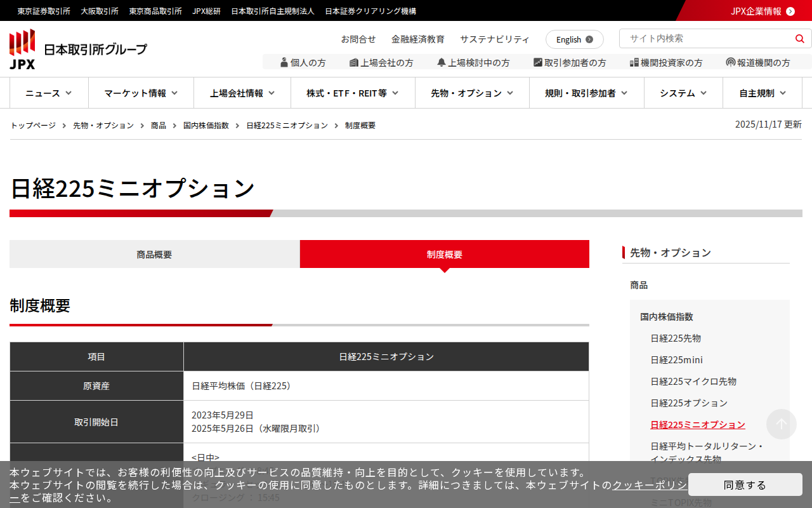The image size is (812, 508).
Task: Open 日経平均トータルリターン・インデックス先物 in sidebar
Action: coord(708,452)
